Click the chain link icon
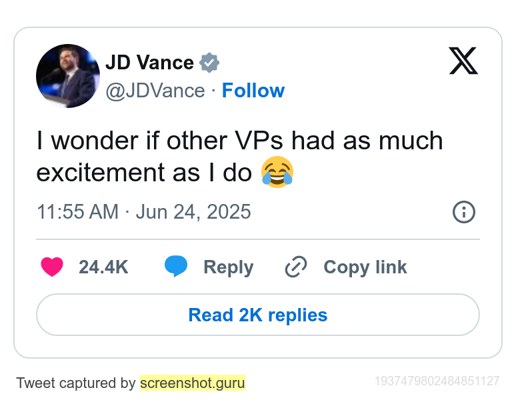516x420 pixels. pyautogui.click(x=296, y=267)
